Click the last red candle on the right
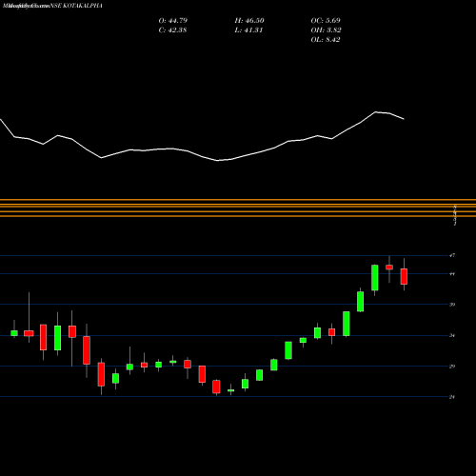476x476 pixels. [x=404, y=276]
